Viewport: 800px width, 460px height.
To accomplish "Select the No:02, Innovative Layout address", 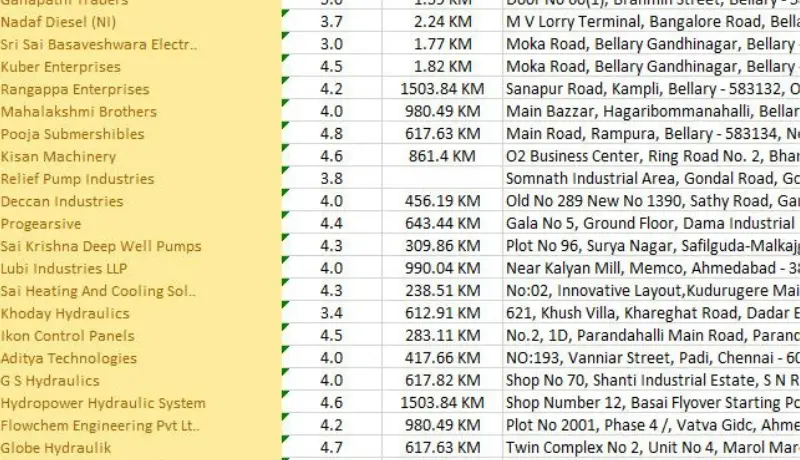I will (652, 291).
